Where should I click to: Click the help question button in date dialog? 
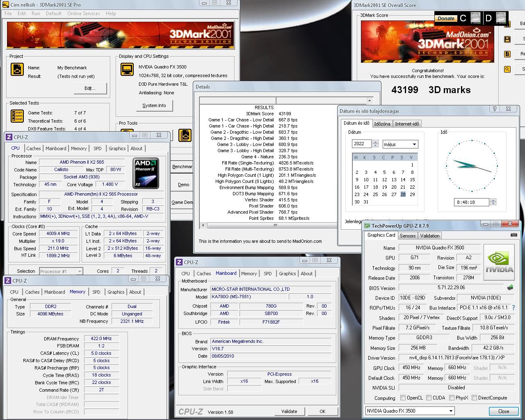click(495, 109)
